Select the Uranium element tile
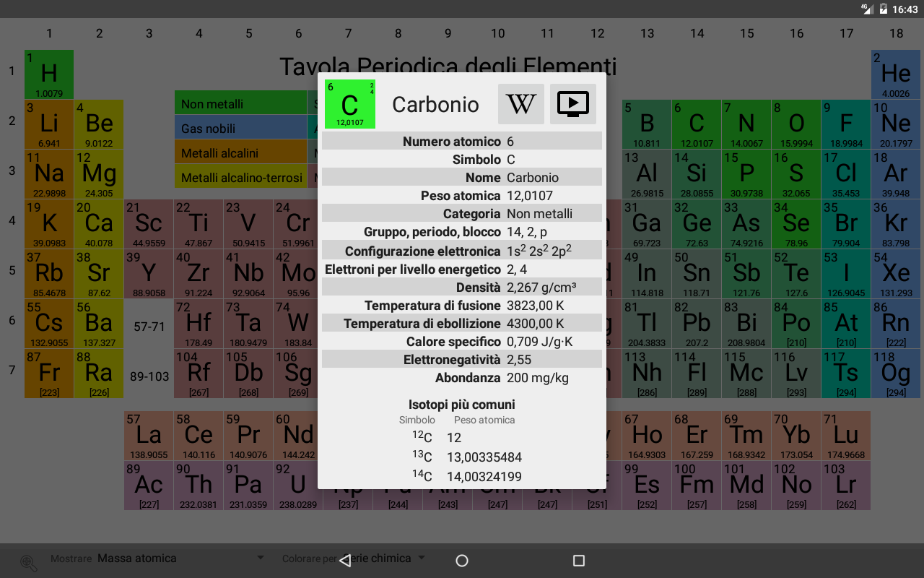 coord(298,486)
